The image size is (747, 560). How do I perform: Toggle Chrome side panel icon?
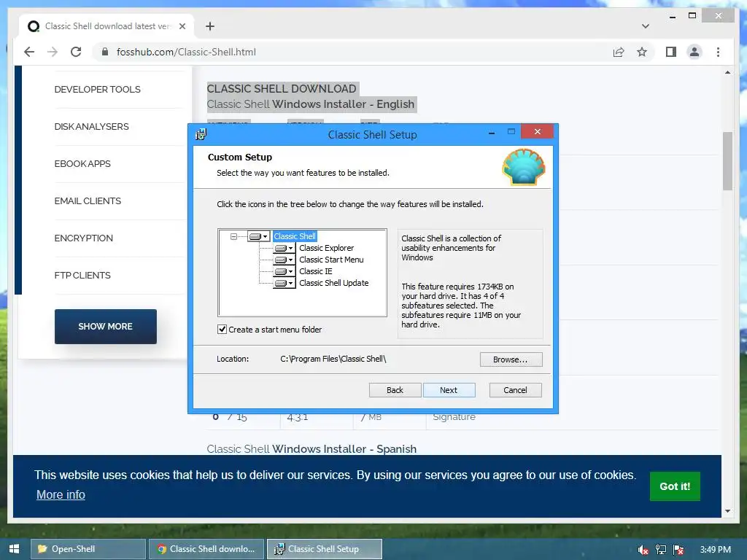pos(671,52)
